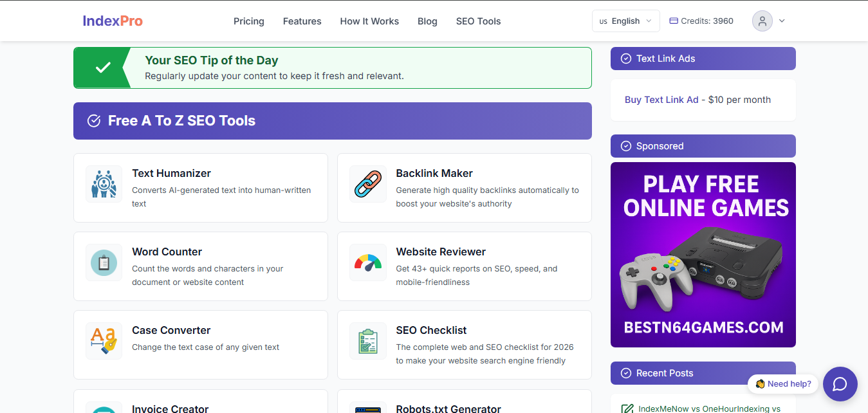Click the Sponsored check icon
The height and width of the screenshot is (413, 868).
pos(625,146)
